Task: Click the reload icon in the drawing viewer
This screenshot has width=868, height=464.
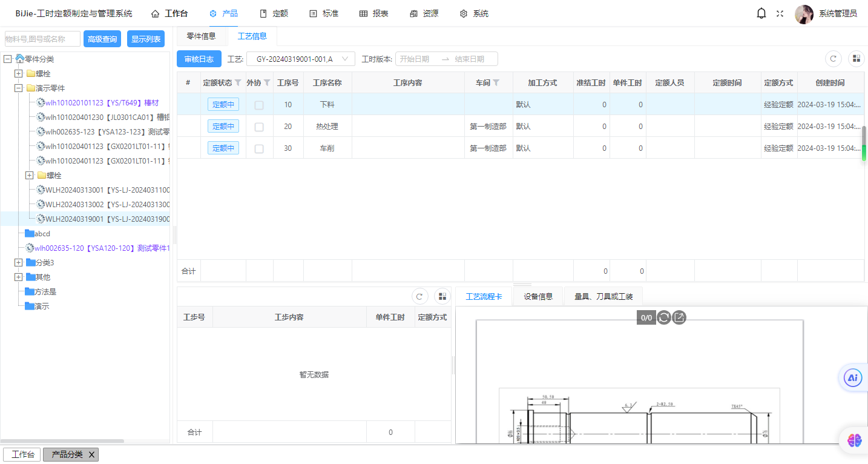Action: (664, 317)
